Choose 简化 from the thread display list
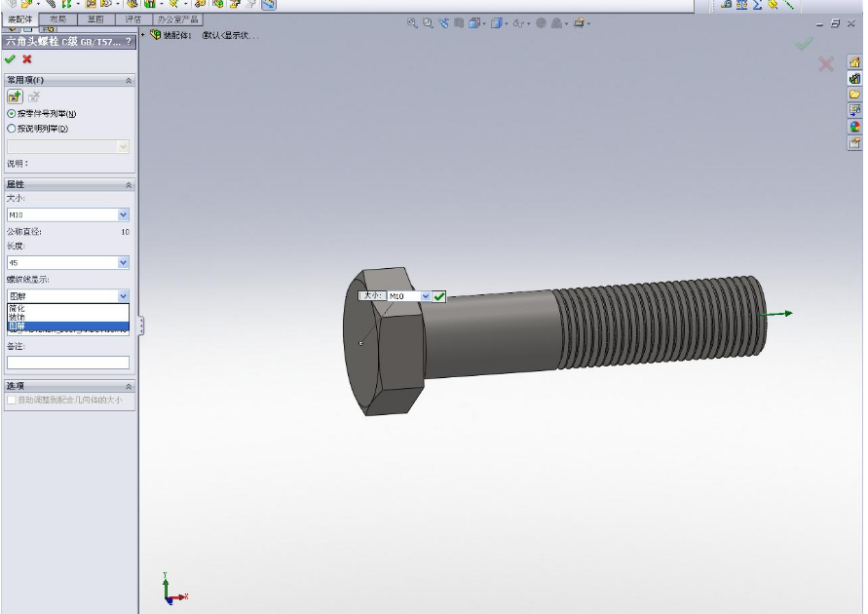This screenshot has width=868, height=614. click(x=18, y=308)
